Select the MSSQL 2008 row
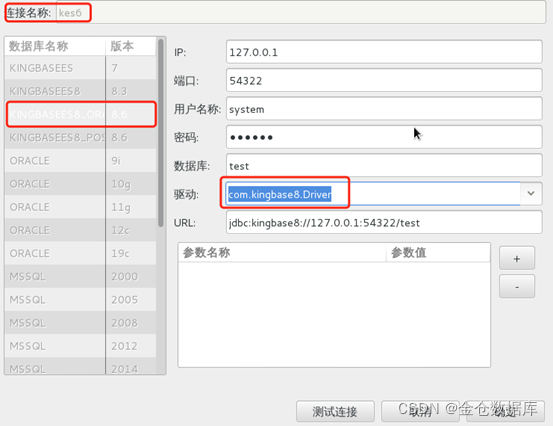The height and width of the screenshot is (426, 553). tap(80, 323)
